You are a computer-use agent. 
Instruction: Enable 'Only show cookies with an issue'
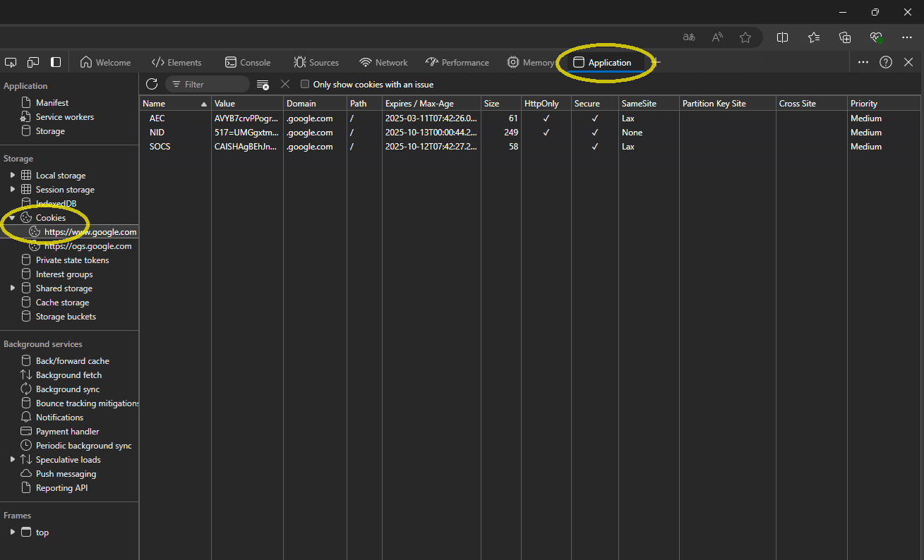(x=304, y=84)
